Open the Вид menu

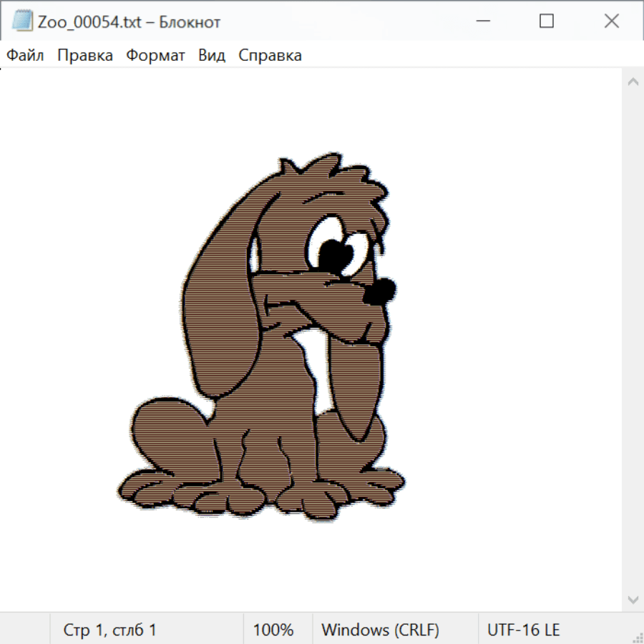coord(211,56)
